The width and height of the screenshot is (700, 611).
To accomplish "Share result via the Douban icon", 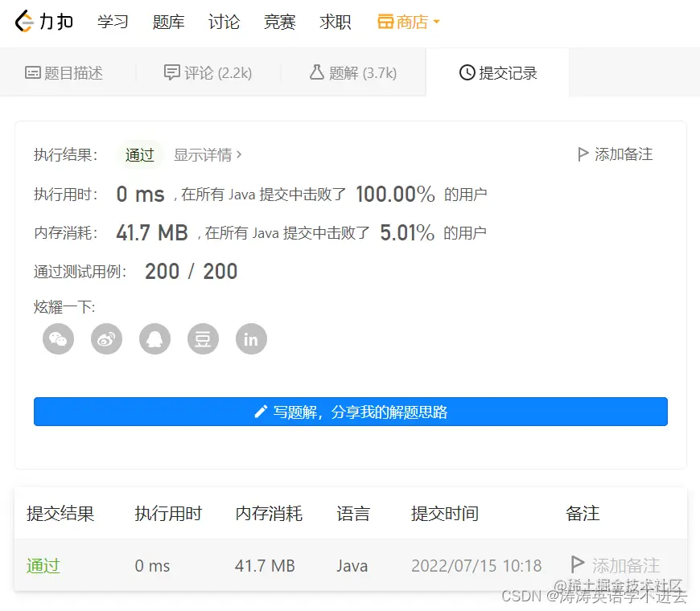I will coord(202,338).
